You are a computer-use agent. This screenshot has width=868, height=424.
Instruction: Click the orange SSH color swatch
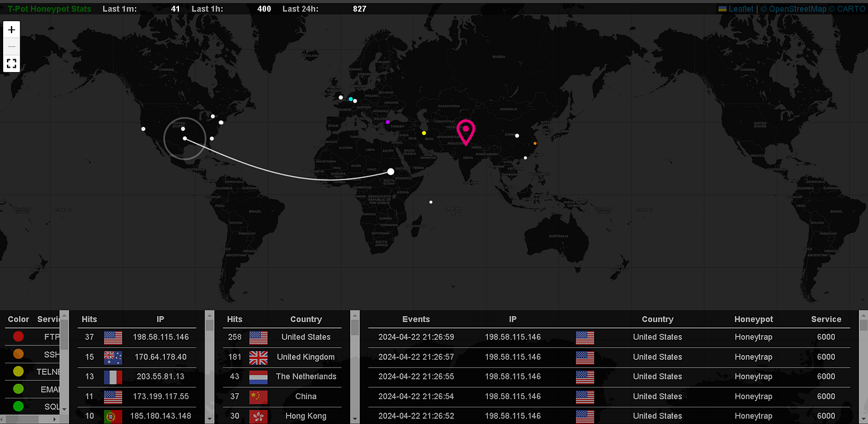tap(19, 354)
